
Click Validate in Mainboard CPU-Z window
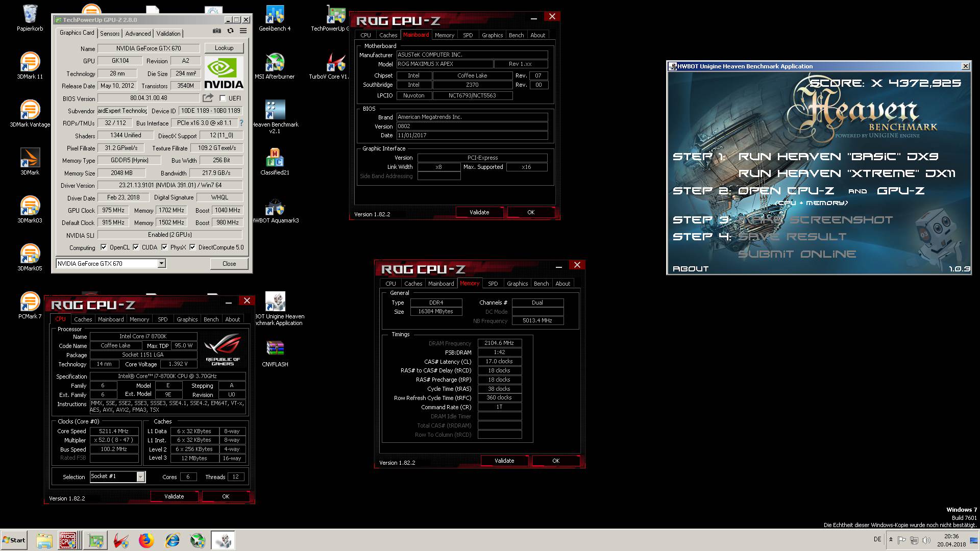[x=479, y=212]
